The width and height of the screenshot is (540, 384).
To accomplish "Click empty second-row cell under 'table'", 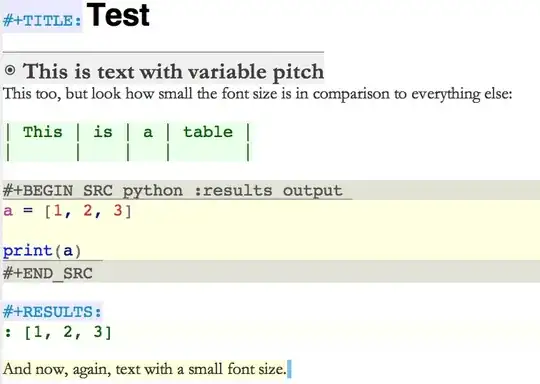I will 208,152.
